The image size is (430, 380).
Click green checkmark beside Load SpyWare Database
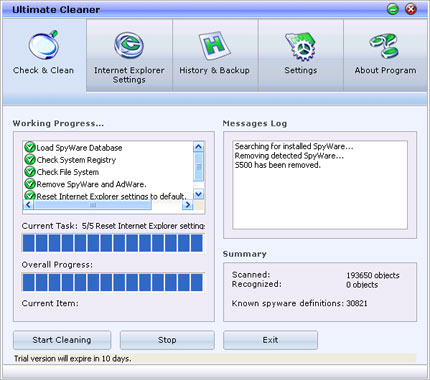30,147
